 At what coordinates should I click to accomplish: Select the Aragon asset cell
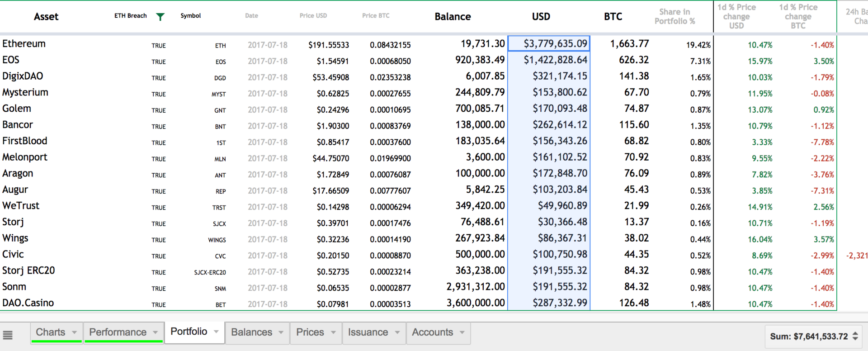(x=18, y=174)
